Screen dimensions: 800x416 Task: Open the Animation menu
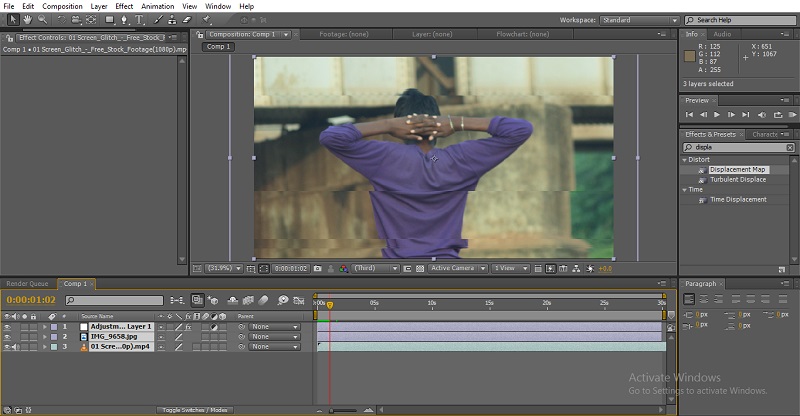(x=157, y=6)
